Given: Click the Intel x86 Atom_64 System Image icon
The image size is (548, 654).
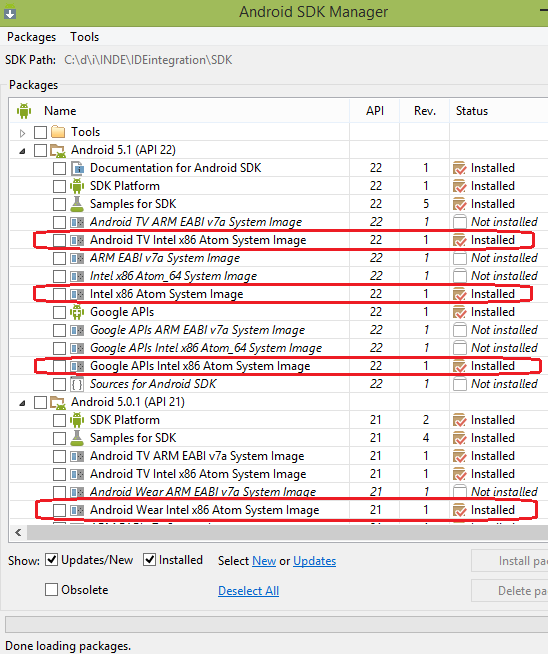Looking at the screenshot, I should (77, 276).
